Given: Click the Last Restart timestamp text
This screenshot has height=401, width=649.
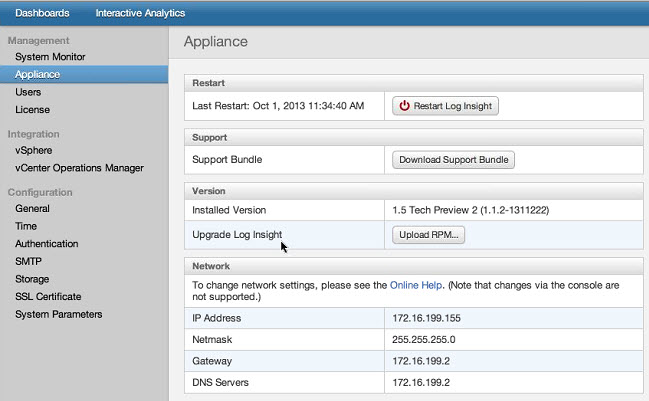Looking at the screenshot, I should [x=278, y=106].
